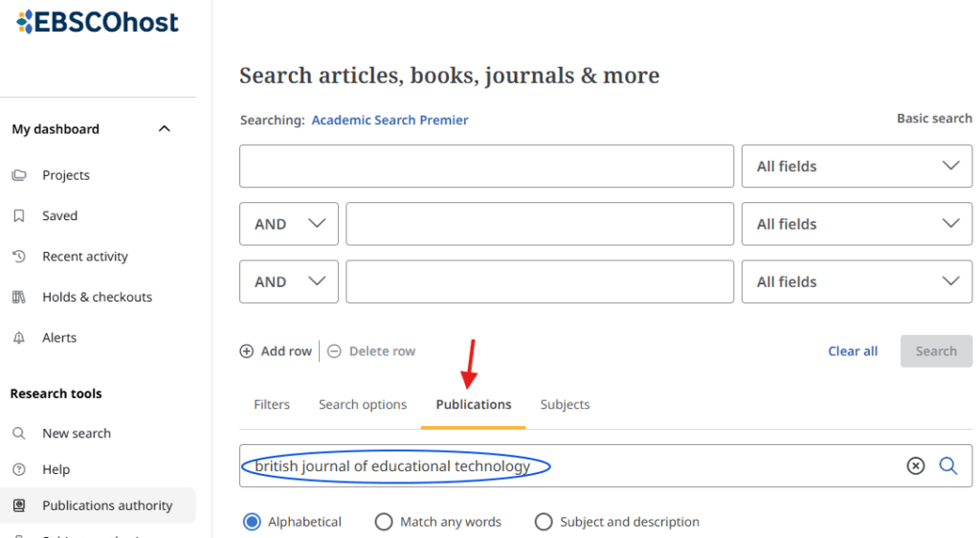Switch to the Subjects tab
Image resolution: width=980 pixels, height=538 pixels.
(x=565, y=404)
